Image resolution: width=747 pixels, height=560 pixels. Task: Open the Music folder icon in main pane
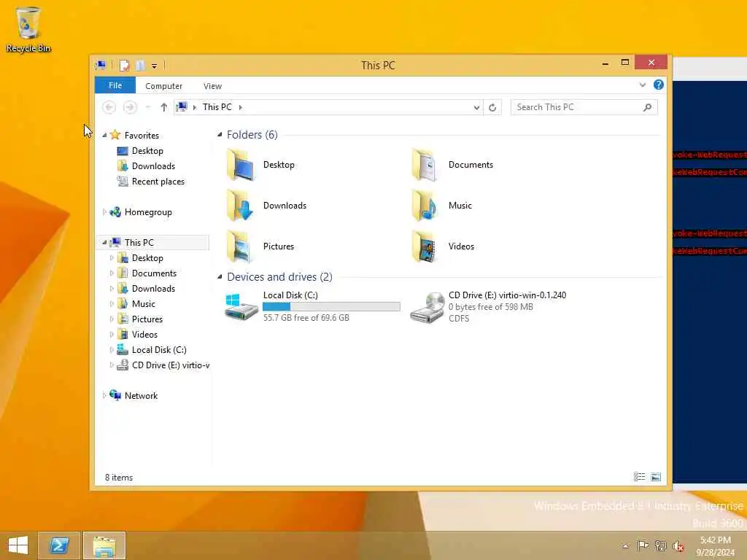coord(425,205)
